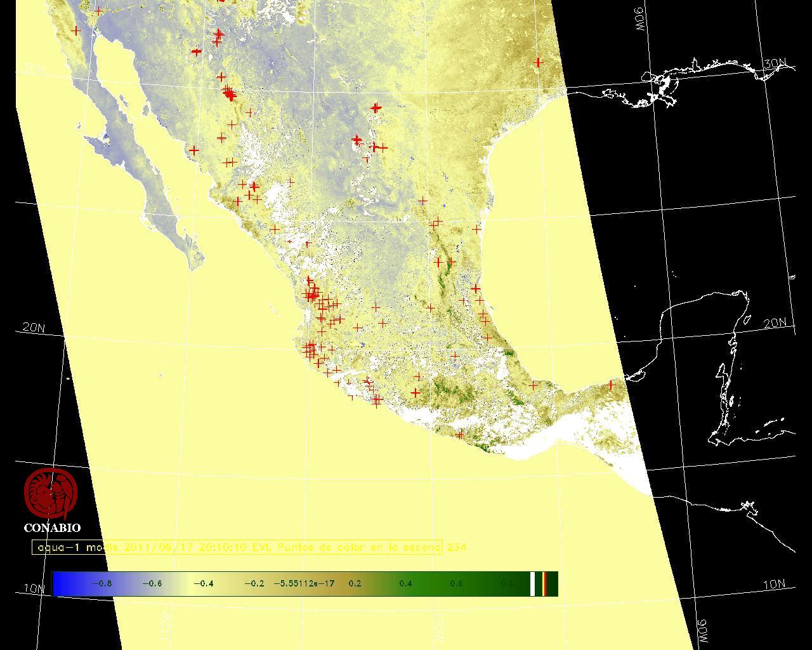Click the -0.8 value on the color scale
This screenshot has width=812, height=650.
click(101, 584)
